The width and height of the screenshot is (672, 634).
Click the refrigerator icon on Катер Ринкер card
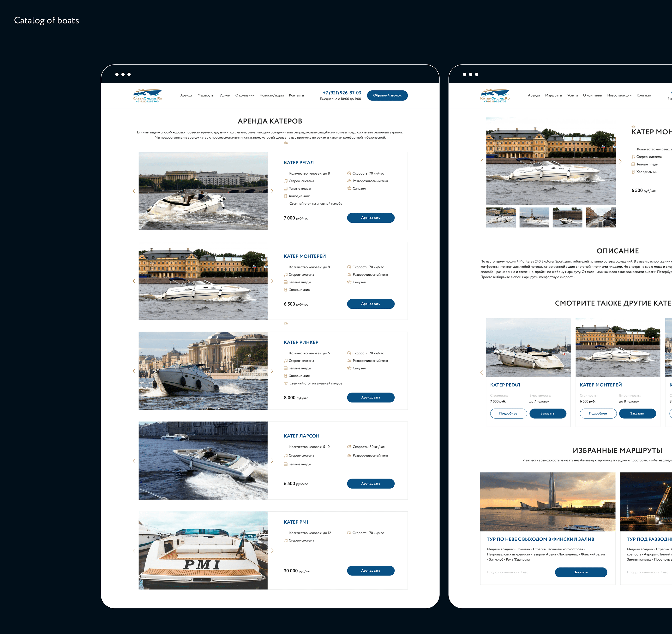click(x=286, y=375)
